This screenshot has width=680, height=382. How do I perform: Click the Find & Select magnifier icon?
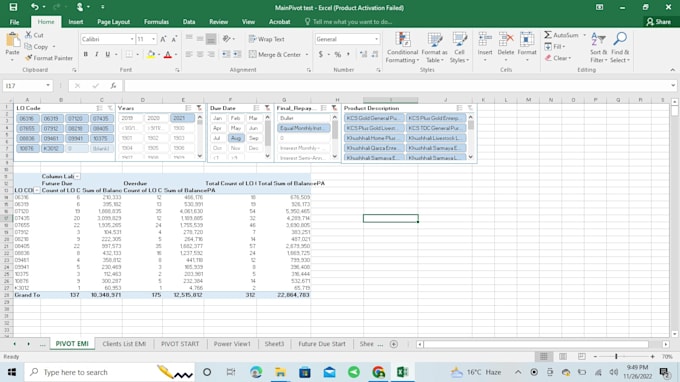[620, 39]
